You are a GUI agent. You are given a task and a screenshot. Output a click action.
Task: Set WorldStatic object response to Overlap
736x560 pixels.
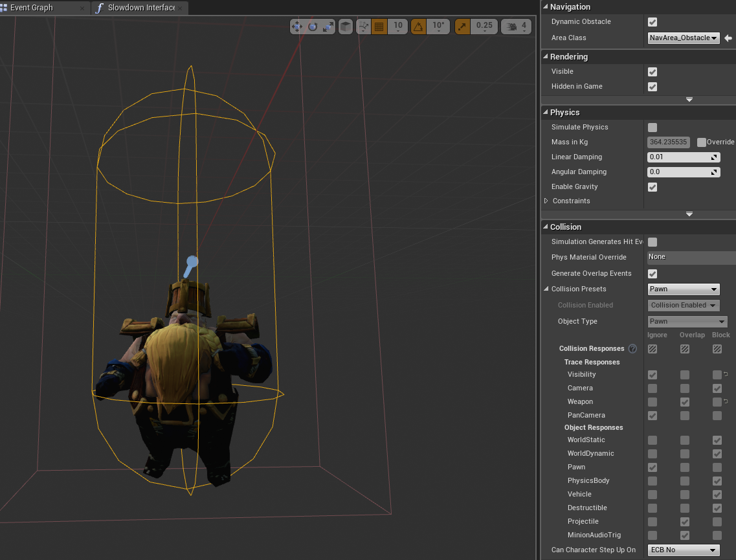coord(685,440)
